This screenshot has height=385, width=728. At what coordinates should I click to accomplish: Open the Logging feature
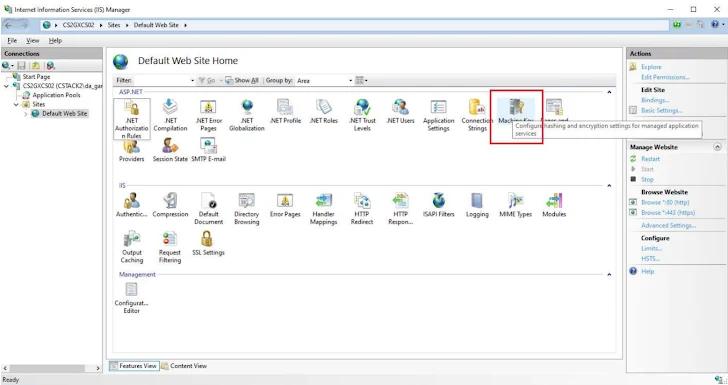pyautogui.click(x=477, y=205)
